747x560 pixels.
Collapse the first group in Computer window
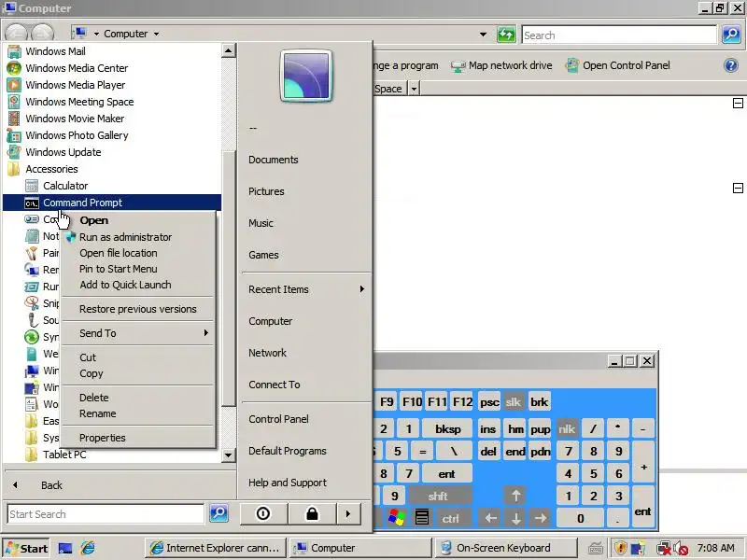pyautogui.click(x=738, y=104)
